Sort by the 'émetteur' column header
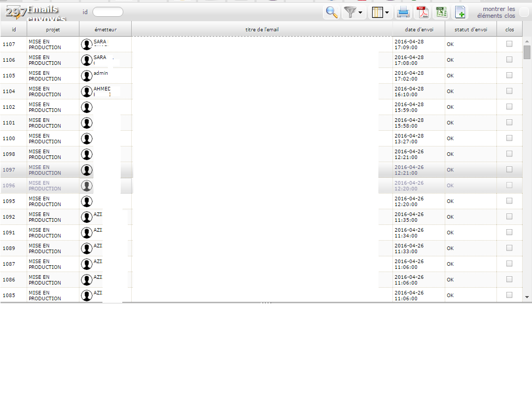Viewport: 532px width, 418px height. [105, 29]
